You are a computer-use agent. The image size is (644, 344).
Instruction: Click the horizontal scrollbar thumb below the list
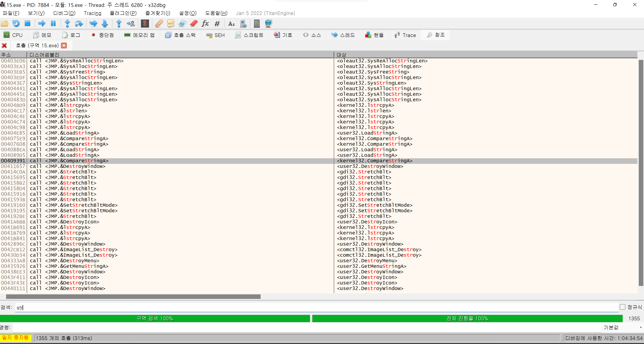(x=133, y=297)
